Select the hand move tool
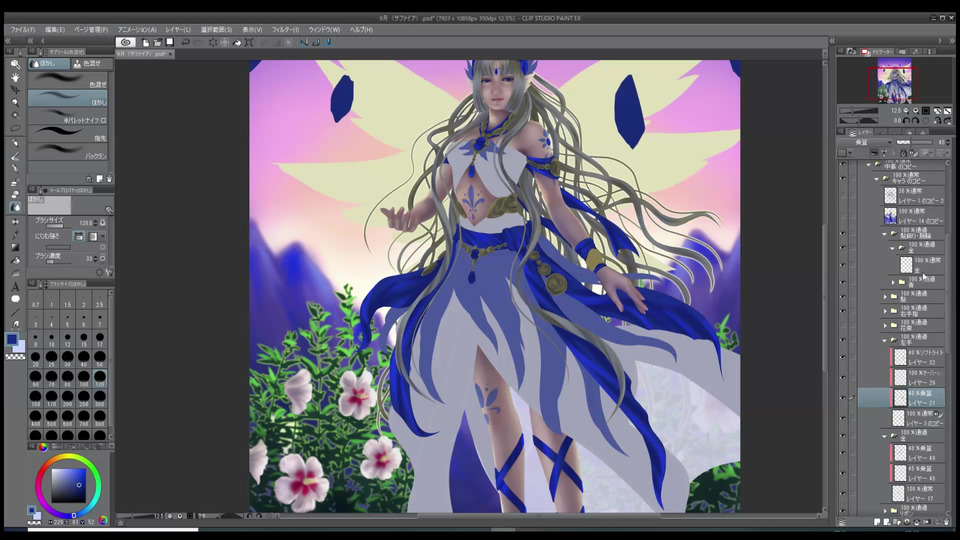This screenshot has height=540, width=960. coord(15,77)
